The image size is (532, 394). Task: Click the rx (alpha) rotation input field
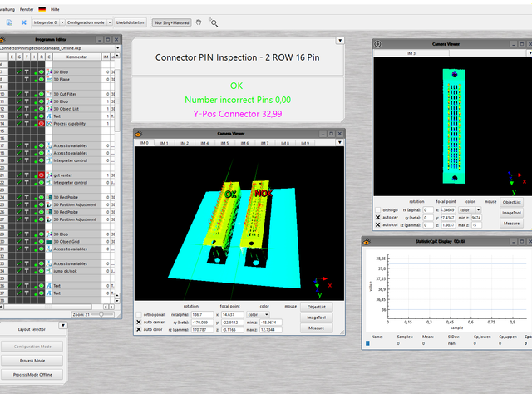click(x=202, y=314)
